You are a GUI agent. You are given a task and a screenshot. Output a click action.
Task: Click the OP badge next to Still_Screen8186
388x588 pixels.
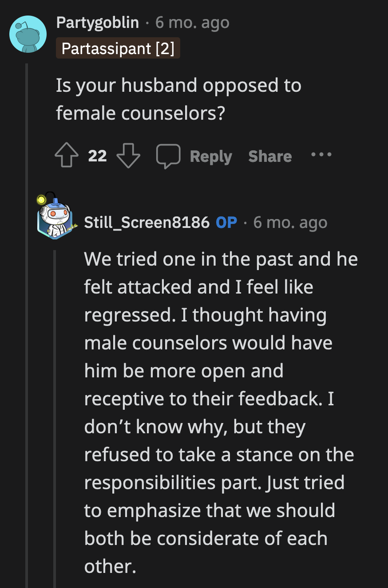click(x=226, y=222)
